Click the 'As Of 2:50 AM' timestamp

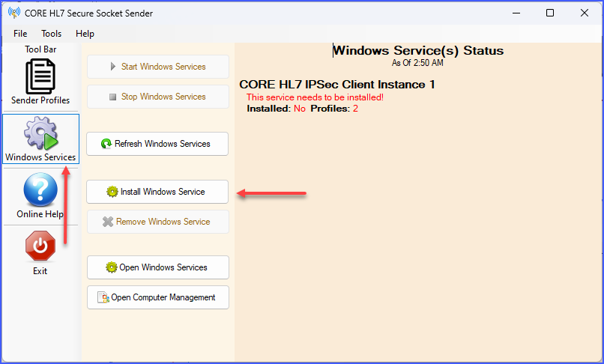[x=417, y=63]
